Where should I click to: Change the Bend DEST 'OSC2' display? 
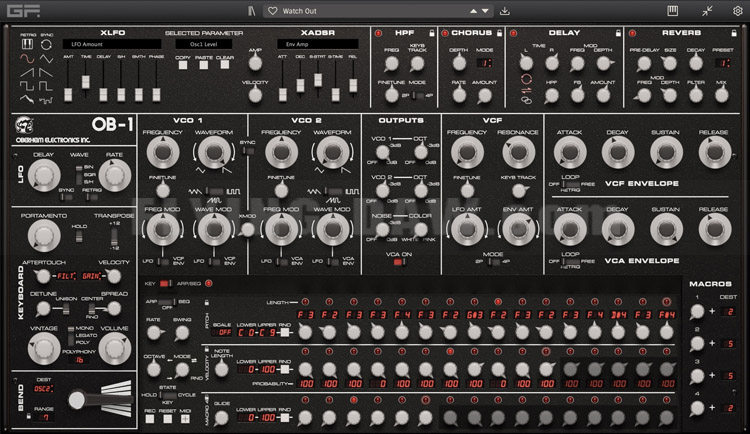(44, 389)
